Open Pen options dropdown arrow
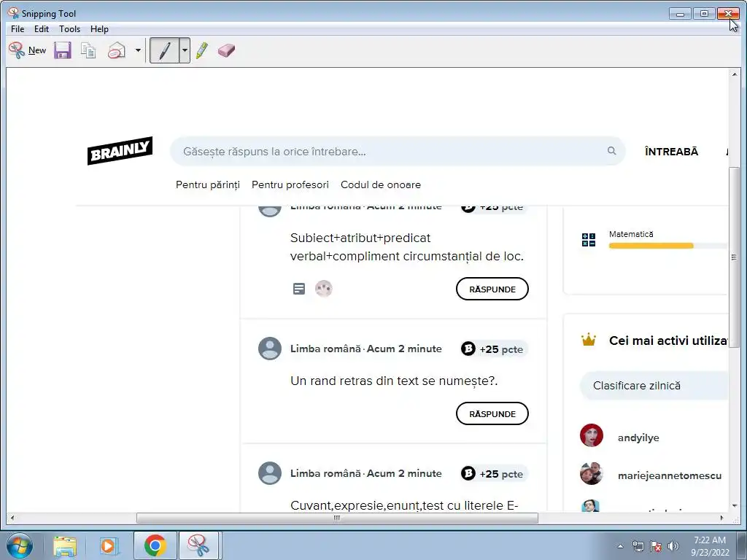This screenshot has height=560, width=747. (x=185, y=50)
